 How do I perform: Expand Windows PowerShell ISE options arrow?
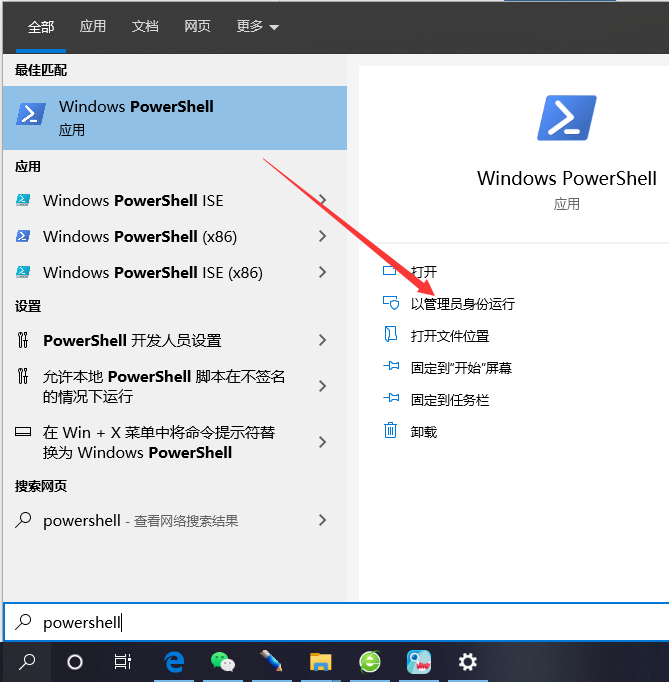coord(322,200)
